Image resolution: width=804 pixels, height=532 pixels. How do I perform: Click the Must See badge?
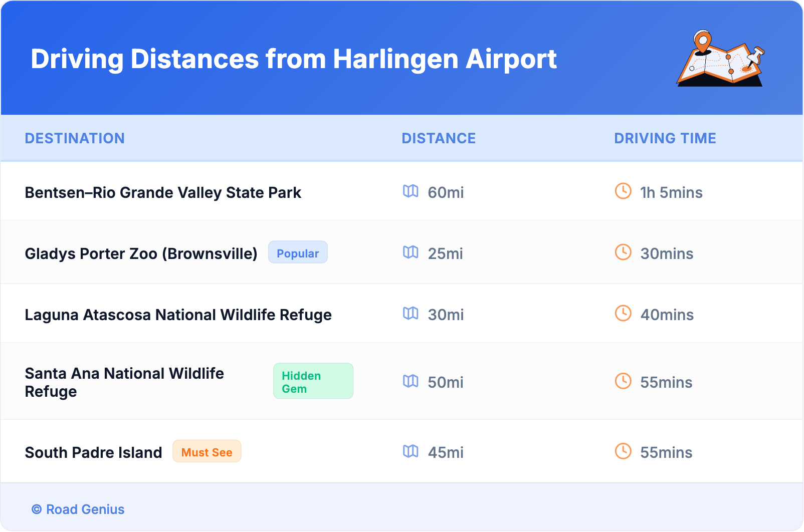pyautogui.click(x=207, y=451)
